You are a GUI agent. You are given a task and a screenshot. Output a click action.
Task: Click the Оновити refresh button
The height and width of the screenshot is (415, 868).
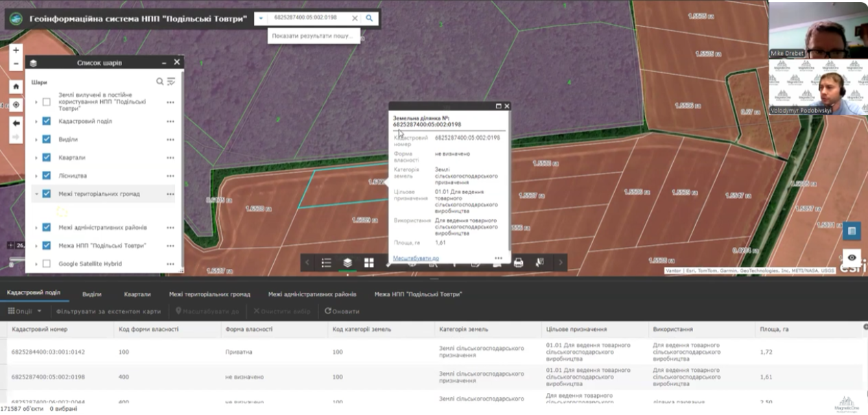342,311
